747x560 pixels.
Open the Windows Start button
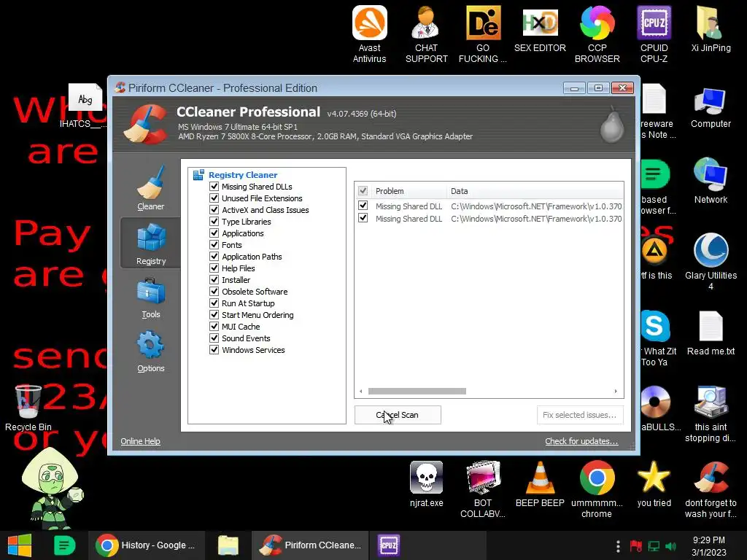tap(20, 545)
